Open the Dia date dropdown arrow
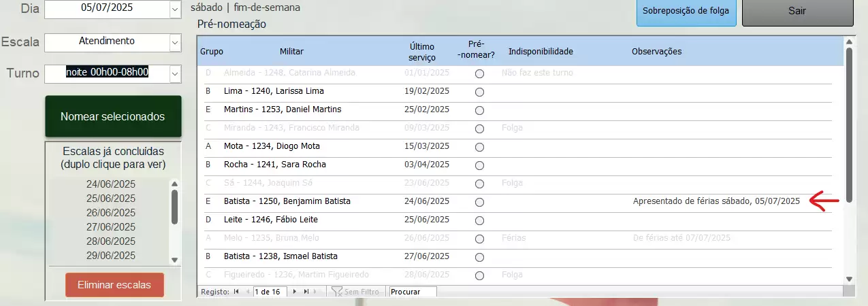 [x=175, y=9]
